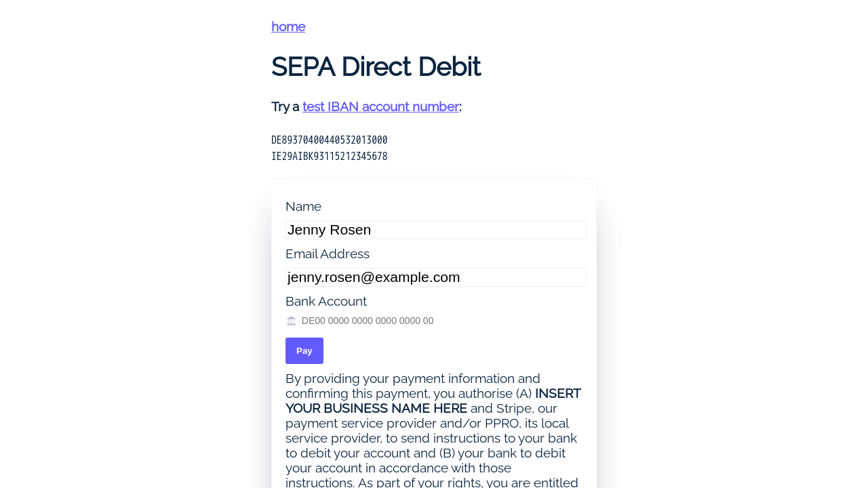
Task: Focus the Name input field
Action: click(x=435, y=230)
